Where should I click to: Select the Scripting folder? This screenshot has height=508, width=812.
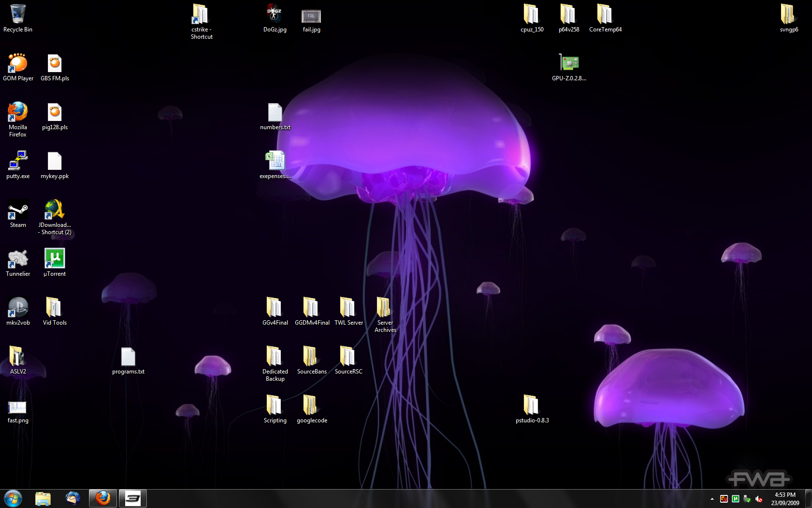275,409
